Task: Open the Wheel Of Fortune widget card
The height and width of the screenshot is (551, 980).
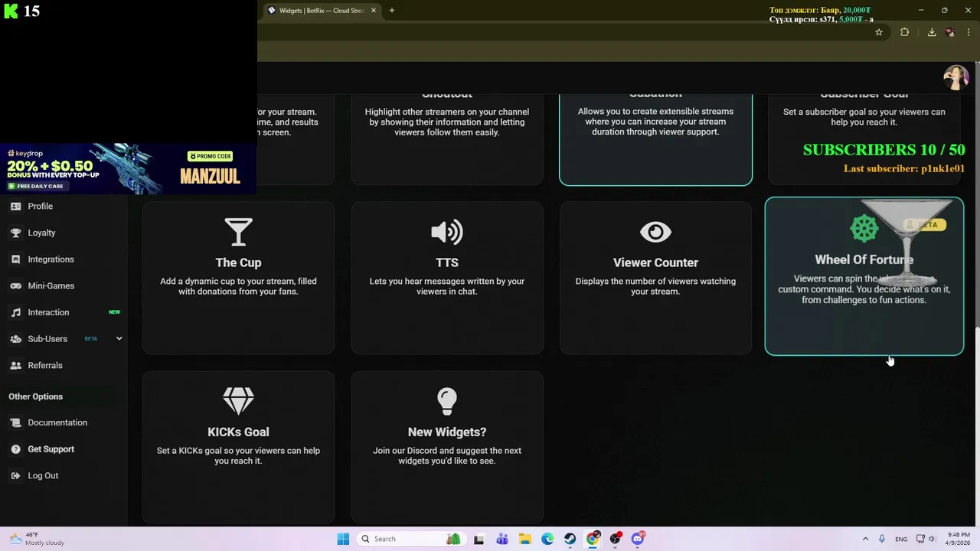Action: click(x=864, y=276)
